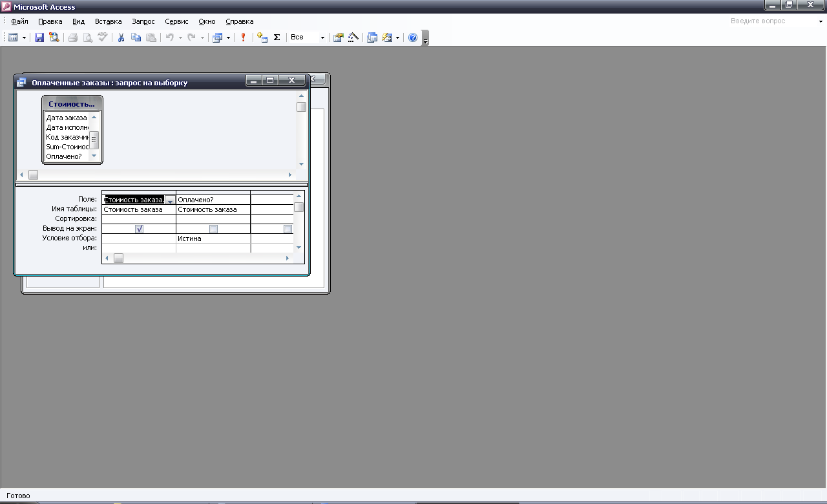The width and height of the screenshot is (827, 504).
Task: Click the table pane's vertical scroll thumb
Action: click(x=302, y=107)
